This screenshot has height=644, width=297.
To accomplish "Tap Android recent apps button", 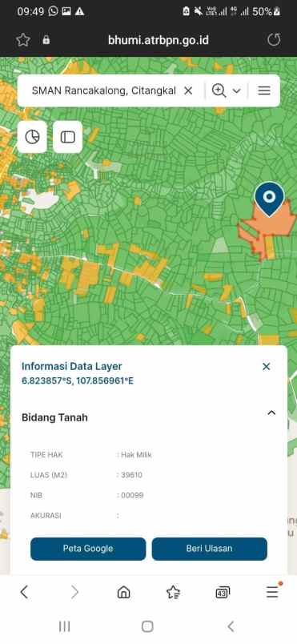I will click(x=64, y=626).
